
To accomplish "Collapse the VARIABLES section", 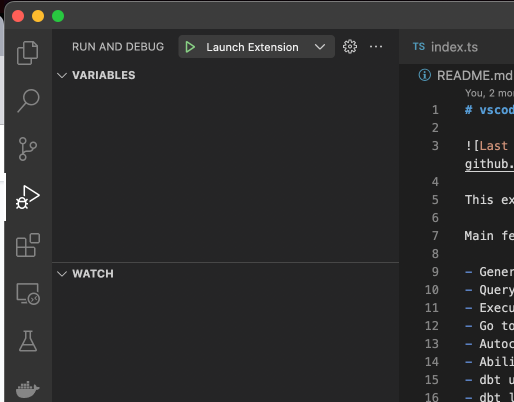I will click(x=62, y=75).
